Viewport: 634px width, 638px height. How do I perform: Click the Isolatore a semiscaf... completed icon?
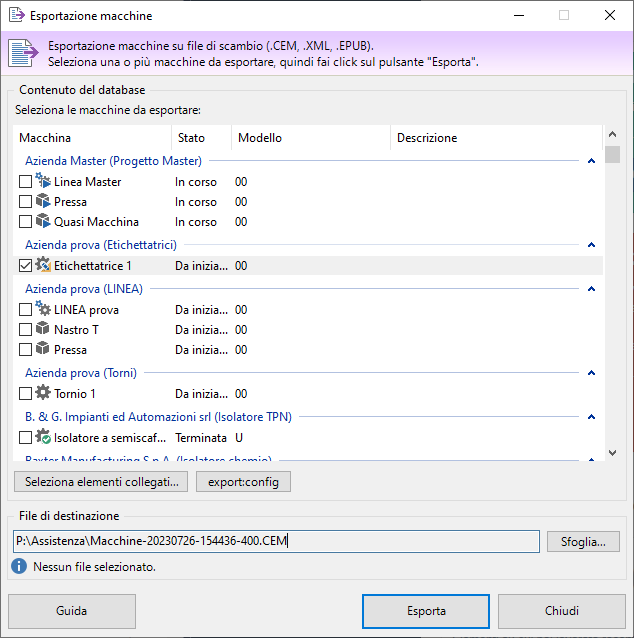(43, 438)
